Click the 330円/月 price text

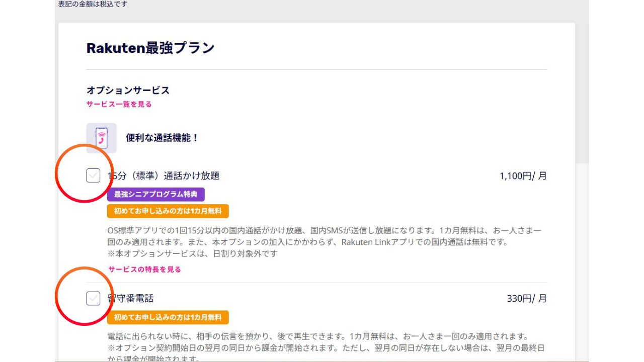tap(526, 299)
